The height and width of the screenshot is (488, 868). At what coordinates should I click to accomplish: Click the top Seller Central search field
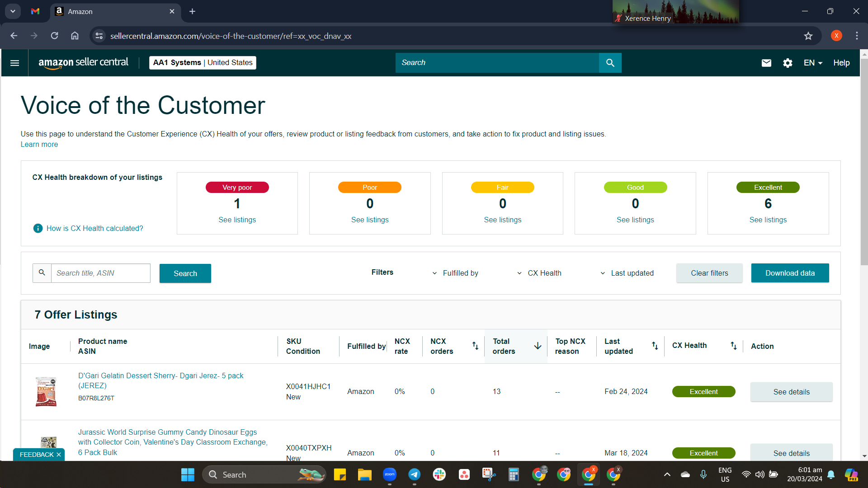497,63
